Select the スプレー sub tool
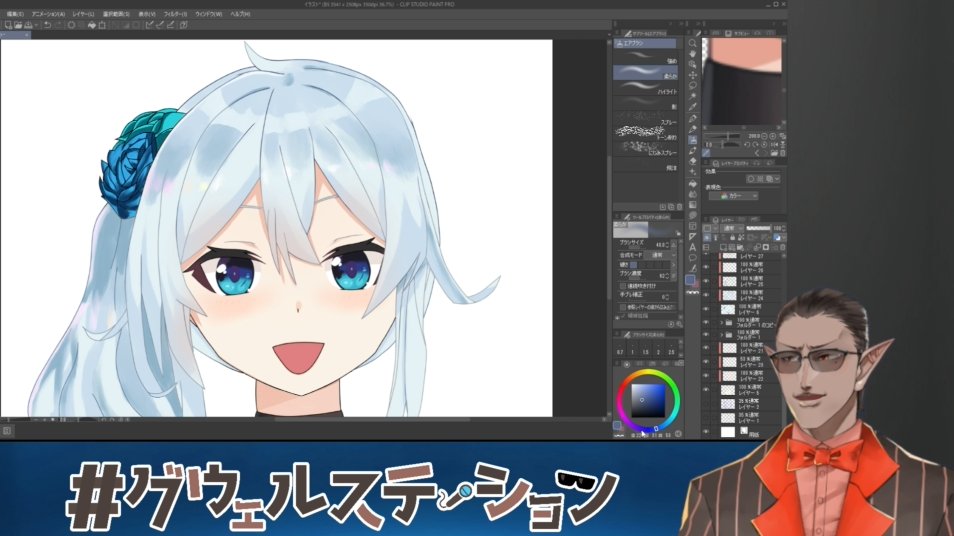The height and width of the screenshot is (536, 954). click(x=645, y=118)
